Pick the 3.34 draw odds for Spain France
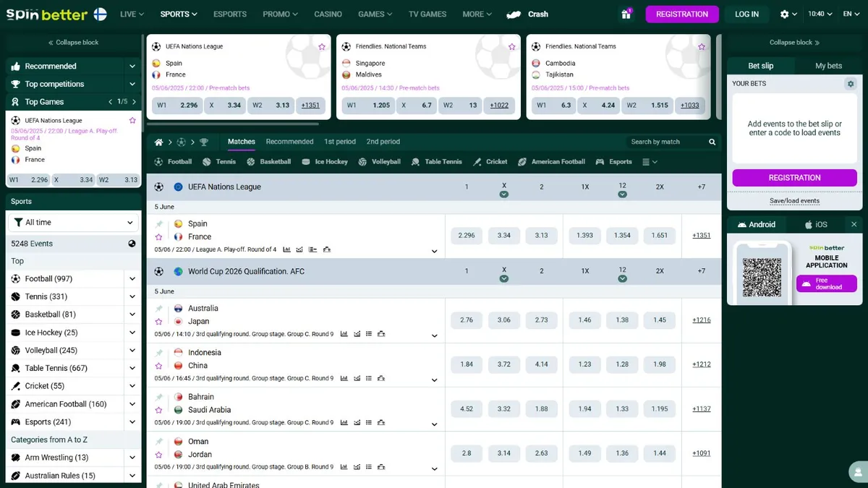 504,235
